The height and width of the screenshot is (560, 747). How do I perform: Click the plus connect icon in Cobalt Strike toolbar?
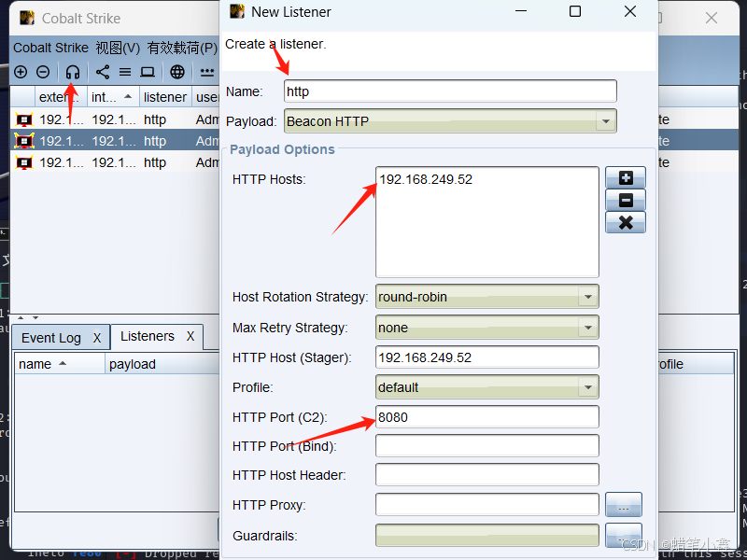pyautogui.click(x=21, y=72)
